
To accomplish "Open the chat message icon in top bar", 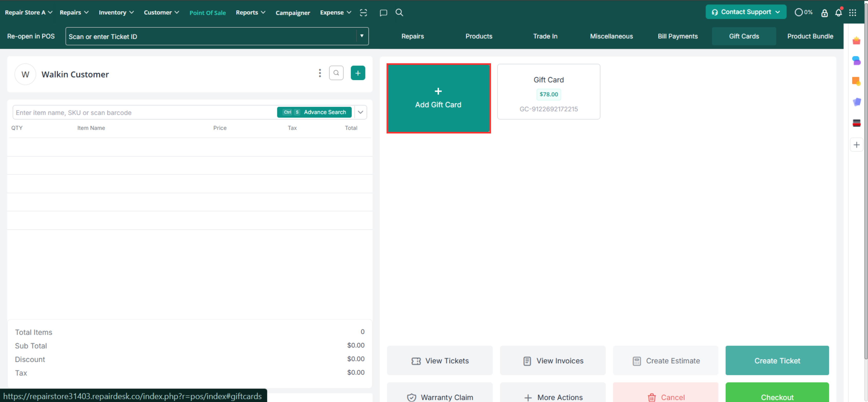I will point(383,13).
